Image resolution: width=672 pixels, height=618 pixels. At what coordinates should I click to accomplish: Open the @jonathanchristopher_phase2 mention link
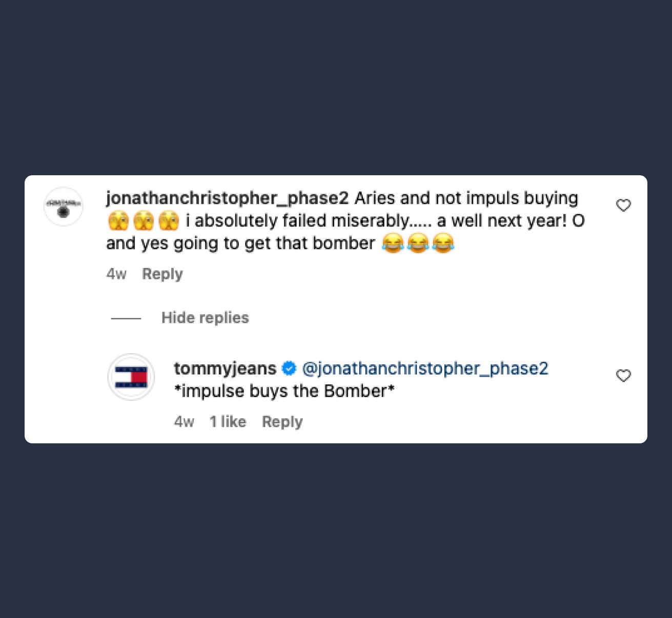(x=425, y=368)
